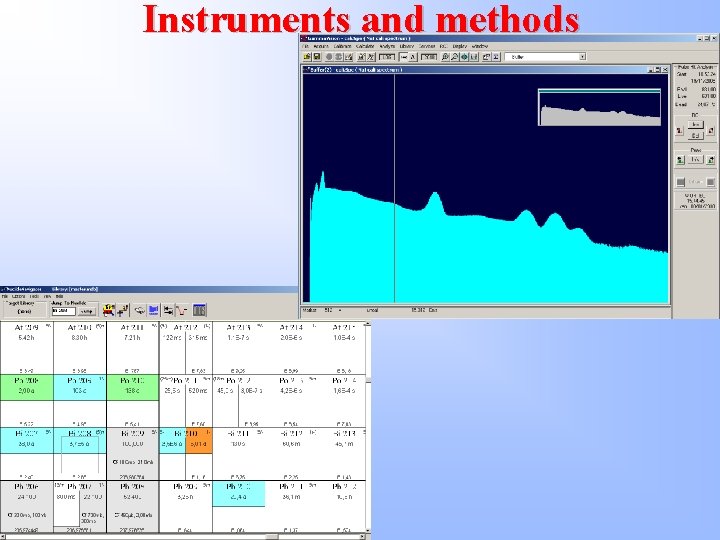This screenshot has height=540, width=720.
Task: Click the nuclide chart horizontal scrollbar thumb
Action: pyautogui.click(x=272, y=536)
